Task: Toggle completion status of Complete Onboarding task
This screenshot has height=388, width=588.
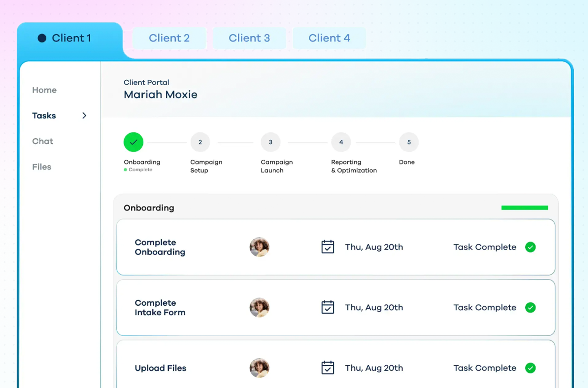Action: [x=531, y=247]
